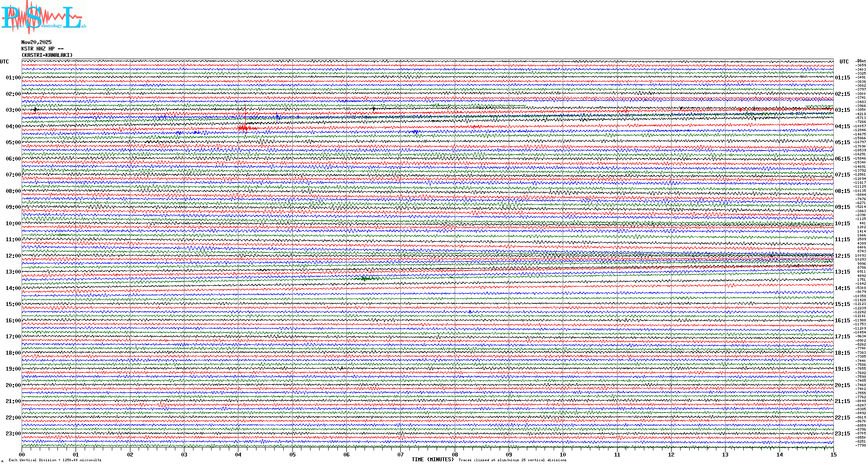Click the Each Vertical Division scale note
Screen dimensions: 868x466
55,460
